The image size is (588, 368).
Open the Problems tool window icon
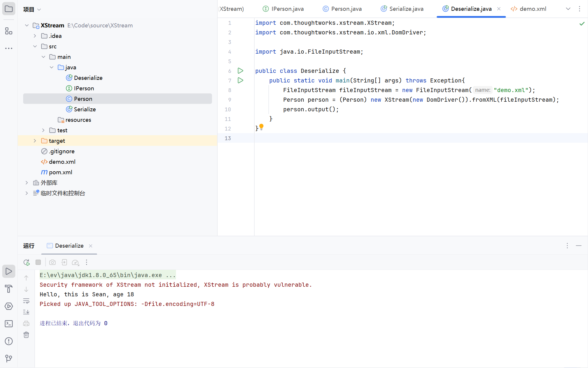coord(9,341)
